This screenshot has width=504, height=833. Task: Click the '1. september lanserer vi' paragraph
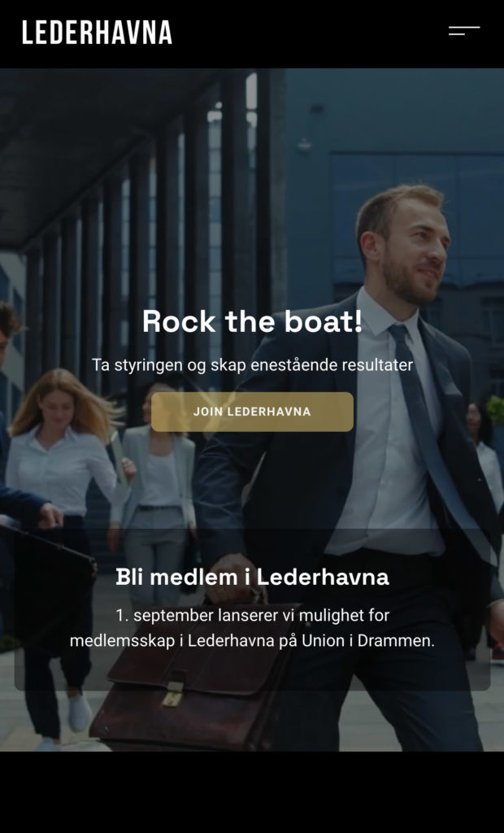point(252,628)
